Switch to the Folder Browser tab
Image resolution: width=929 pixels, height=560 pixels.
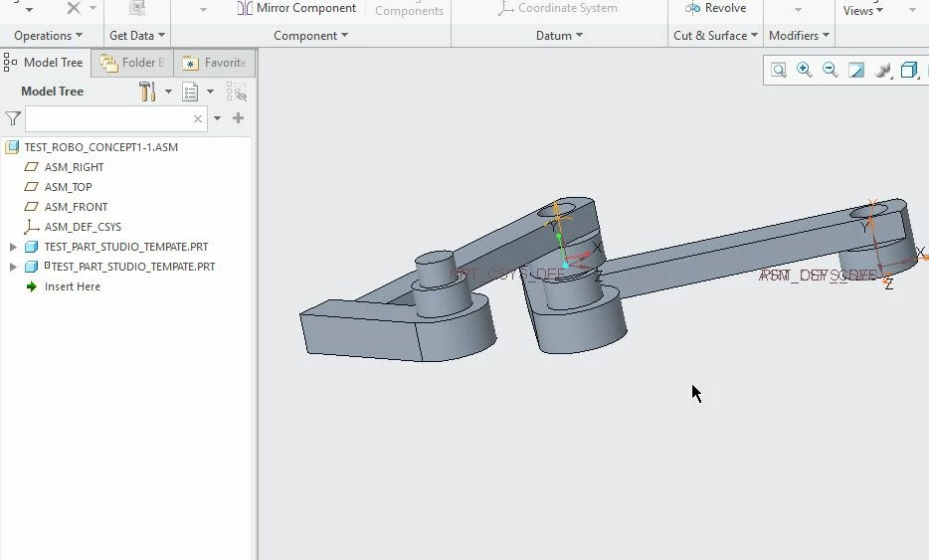pos(132,63)
